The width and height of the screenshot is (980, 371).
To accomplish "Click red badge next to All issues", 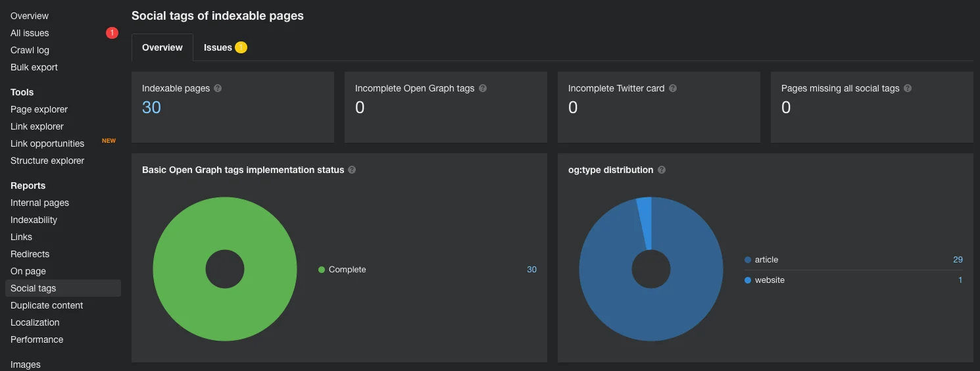I will tap(112, 33).
